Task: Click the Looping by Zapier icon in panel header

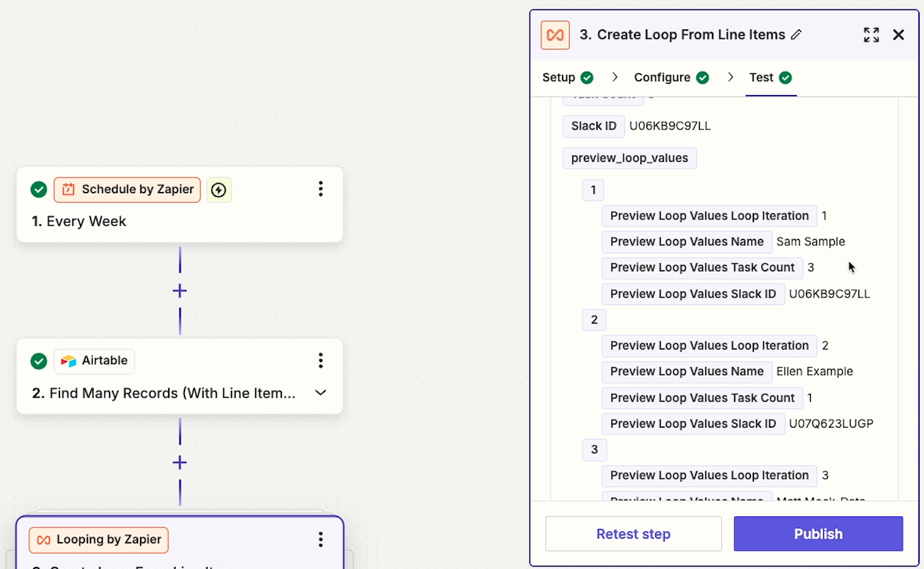Action: pos(555,35)
